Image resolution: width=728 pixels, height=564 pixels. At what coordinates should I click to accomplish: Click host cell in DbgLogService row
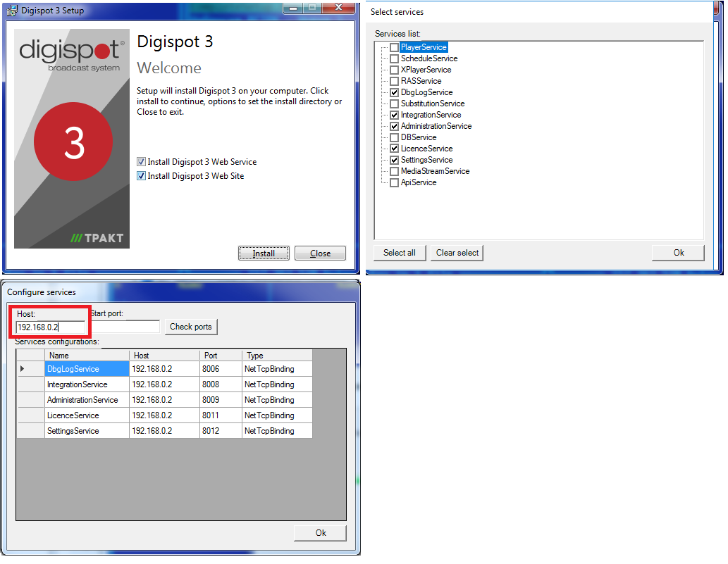[x=164, y=369]
